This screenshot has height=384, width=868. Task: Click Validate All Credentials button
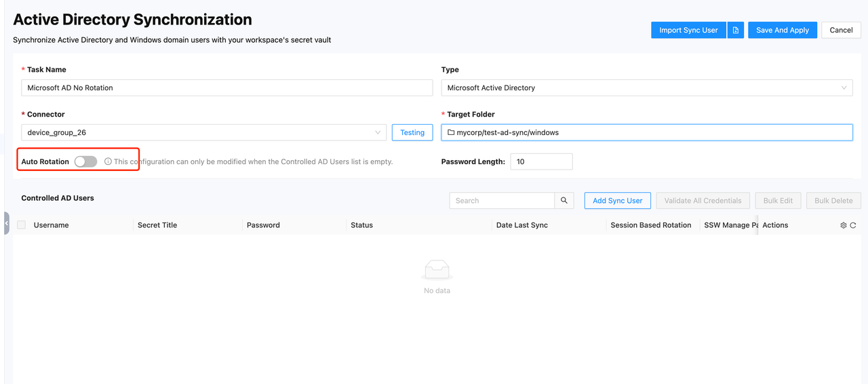(x=703, y=201)
